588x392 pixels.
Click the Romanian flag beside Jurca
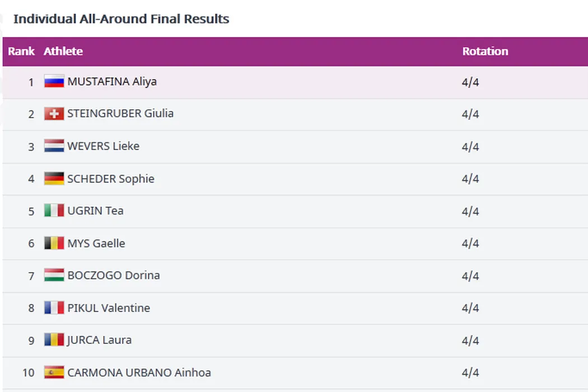[x=54, y=340]
